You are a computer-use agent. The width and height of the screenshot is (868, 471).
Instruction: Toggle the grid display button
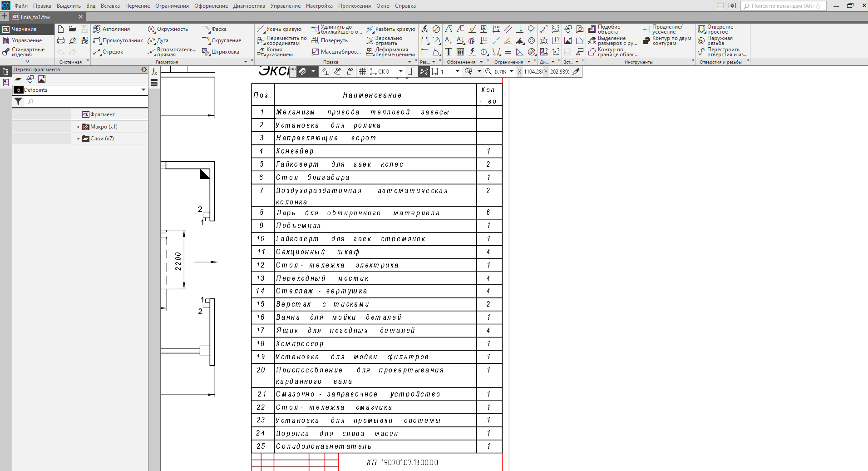[x=362, y=71]
